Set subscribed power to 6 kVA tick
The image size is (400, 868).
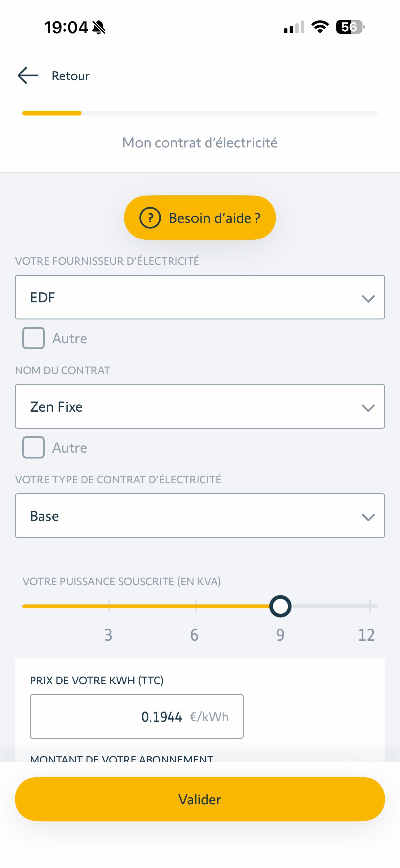point(196,606)
